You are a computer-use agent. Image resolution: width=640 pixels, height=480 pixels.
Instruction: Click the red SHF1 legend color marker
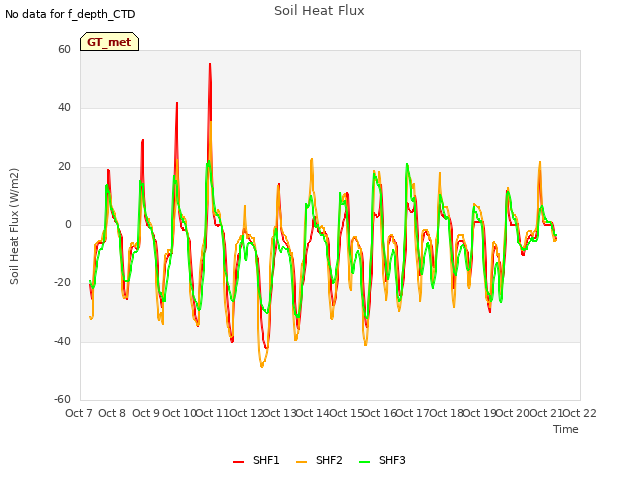(x=238, y=462)
